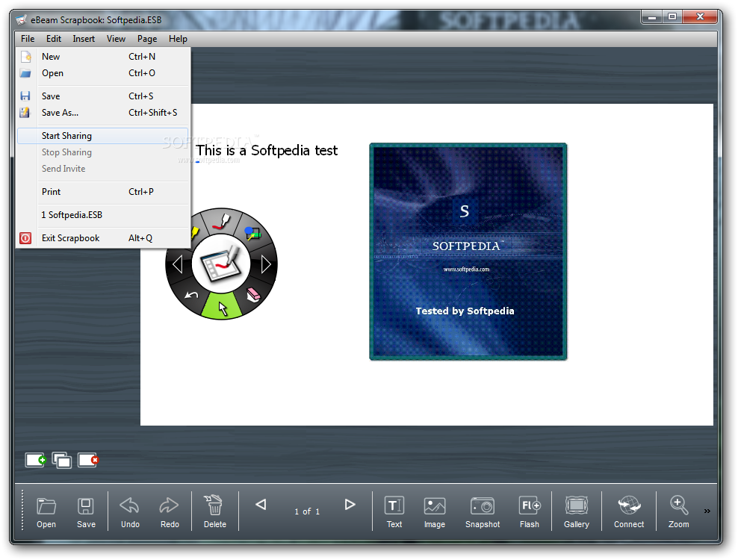The width and height of the screenshot is (738, 560).
Task: Click the Zoom magnifier toolbar button
Action: (x=679, y=512)
